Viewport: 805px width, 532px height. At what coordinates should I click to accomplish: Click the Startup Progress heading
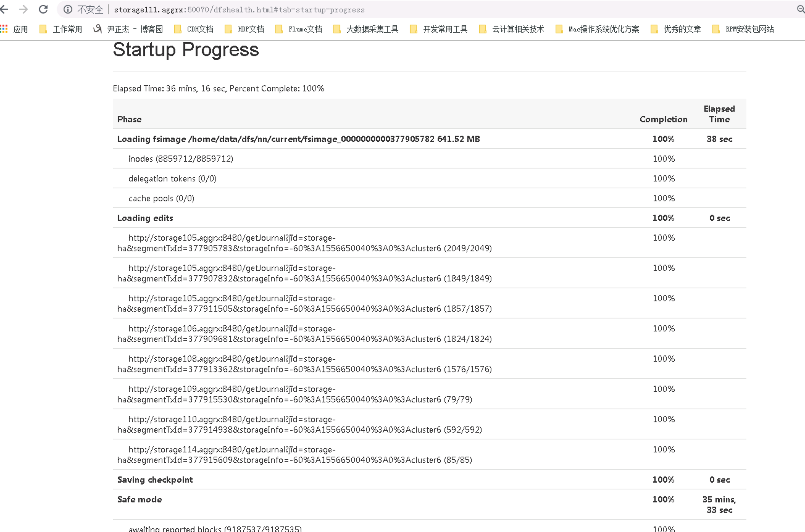tap(186, 50)
